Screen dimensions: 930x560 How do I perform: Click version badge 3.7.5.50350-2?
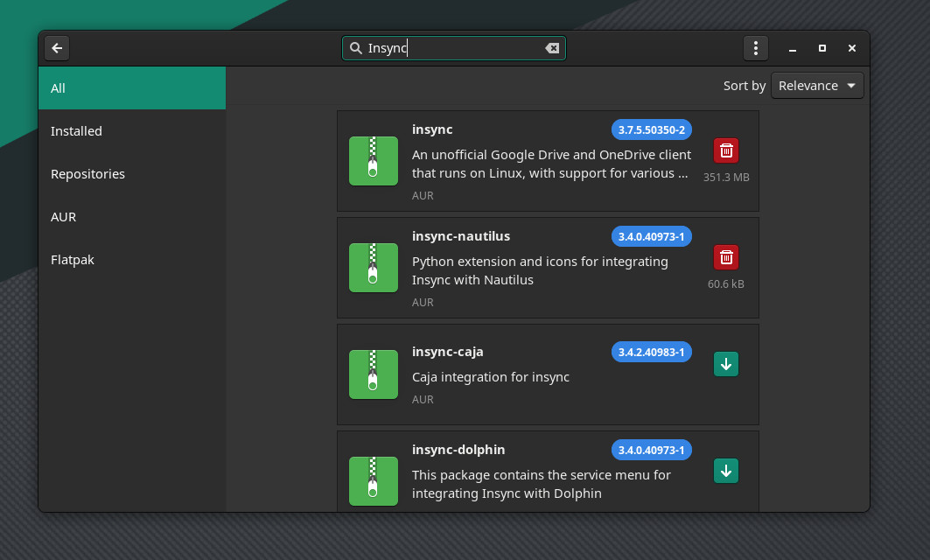651,129
